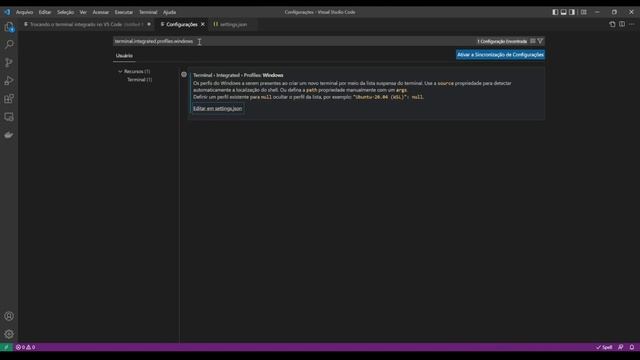Open the notifications bell

pyautogui.click(x=632, y=347)
